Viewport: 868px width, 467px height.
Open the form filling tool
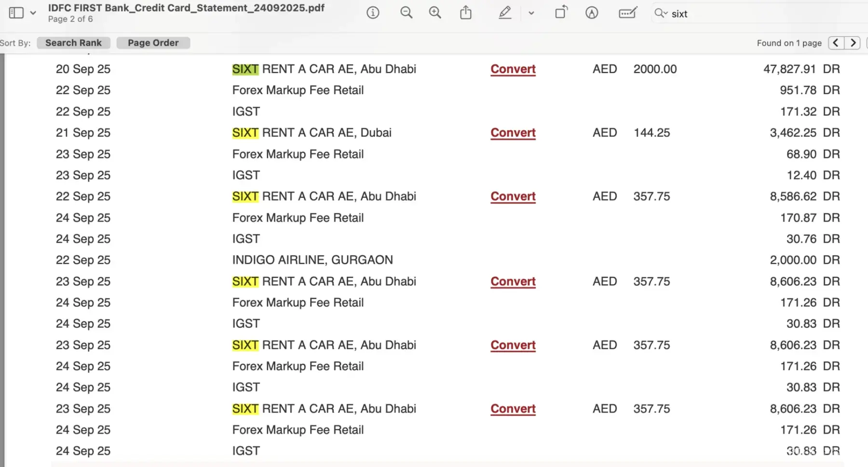[627, 13]
